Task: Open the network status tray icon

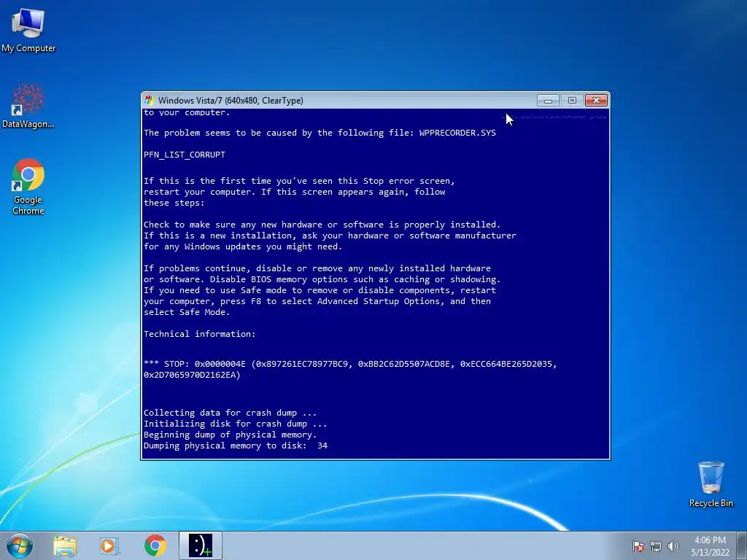Action: 656,546
